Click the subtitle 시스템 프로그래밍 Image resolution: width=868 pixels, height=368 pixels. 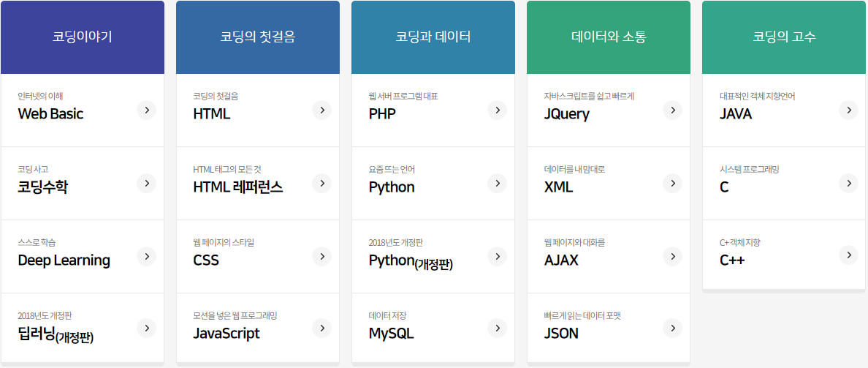point(749,169)
